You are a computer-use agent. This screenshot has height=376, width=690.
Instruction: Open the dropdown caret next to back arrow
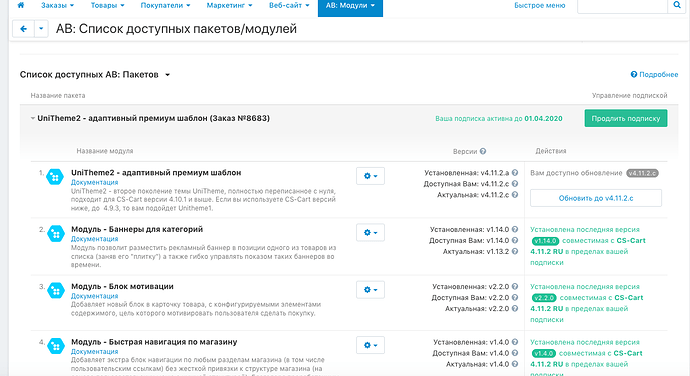(x=41, y=29)
